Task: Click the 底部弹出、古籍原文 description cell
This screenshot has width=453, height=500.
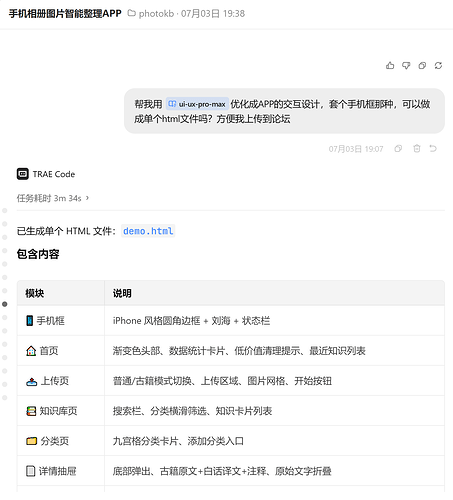Action: pyautogui.click(x=274, y=471)
